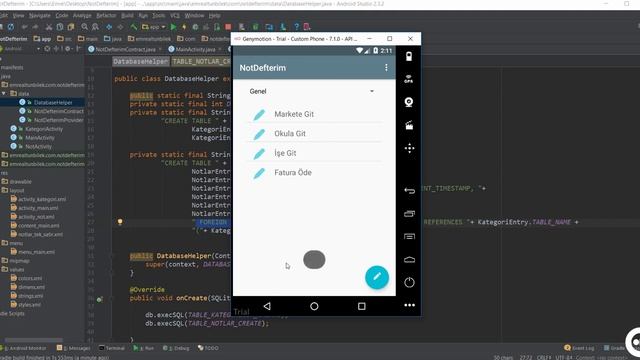Click the Sync refresh icon in toolbar
The height and width of the screenshot is (360, 640).
coord(11,27)
